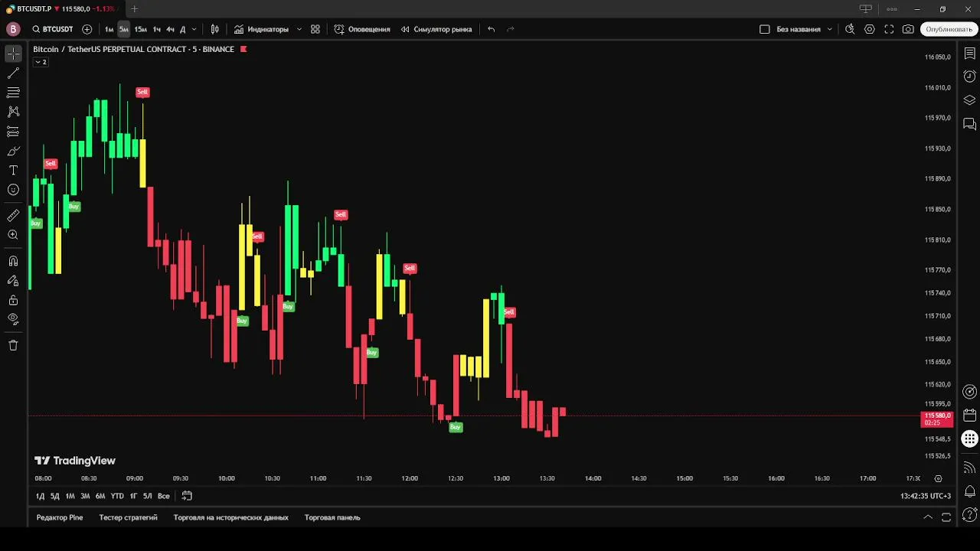Click the BTCUSDT symbol search field

[52, 29]
